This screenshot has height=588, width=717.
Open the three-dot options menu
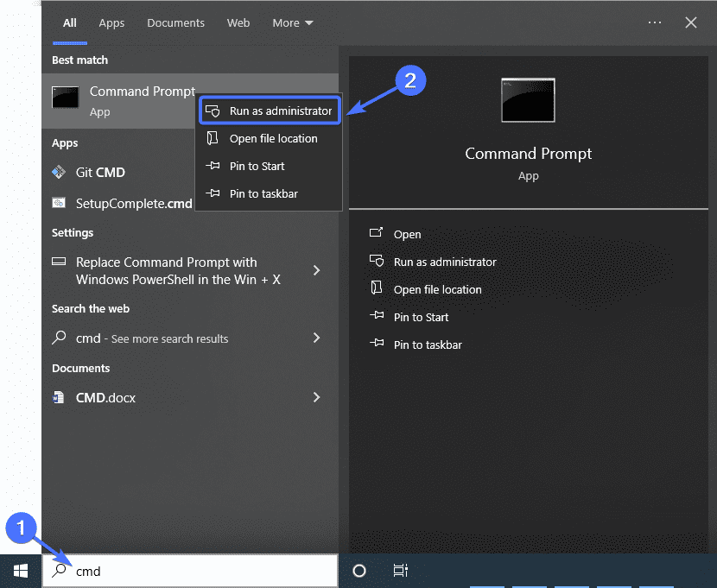point(654,22)
